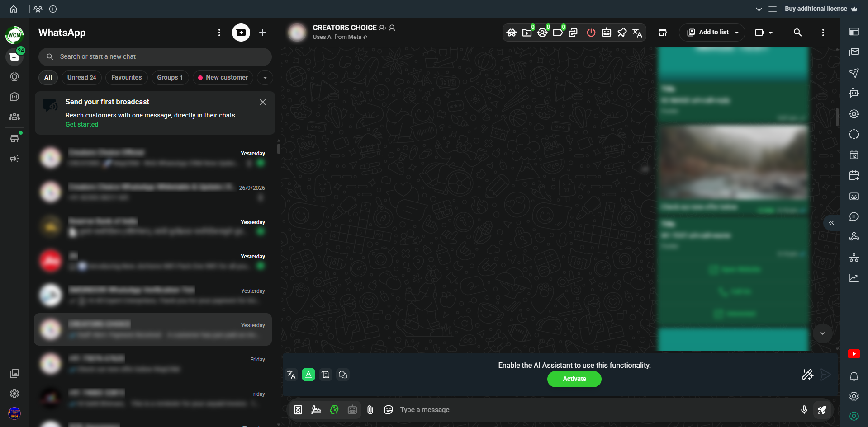Start a new chat with the plus icon

(x=263, y=33)
